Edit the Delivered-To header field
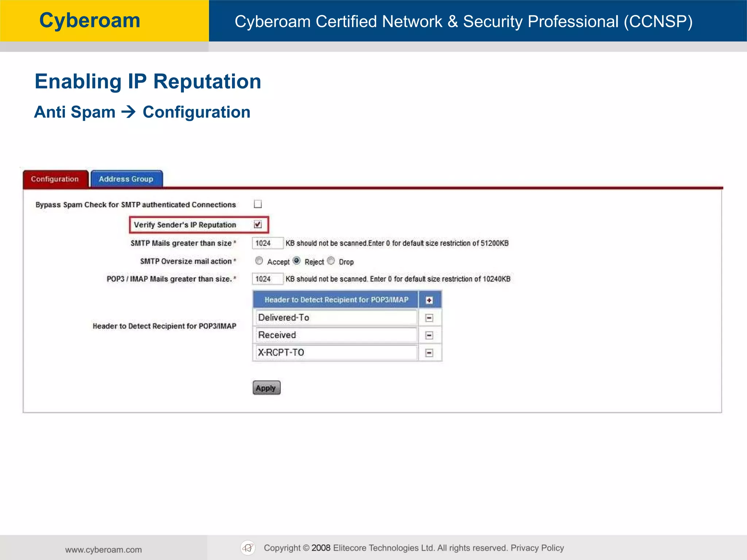This screenshot has width=747, height=560. pos(336,318)
